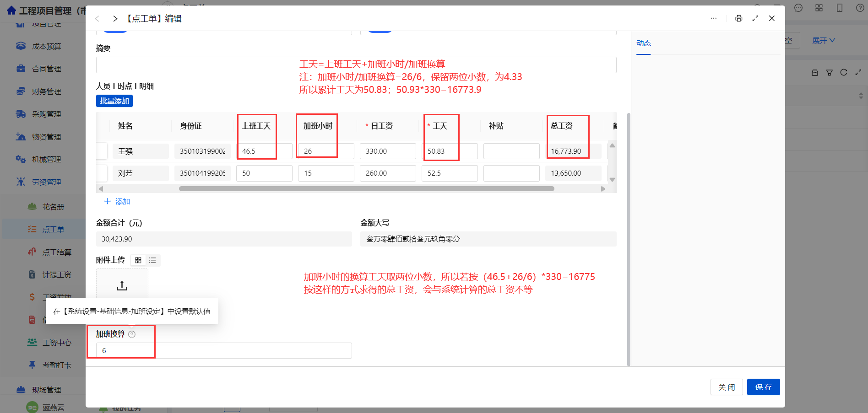Switch attachment view to list
Viewport: 868px width, 413px height.
pos(152,260)
